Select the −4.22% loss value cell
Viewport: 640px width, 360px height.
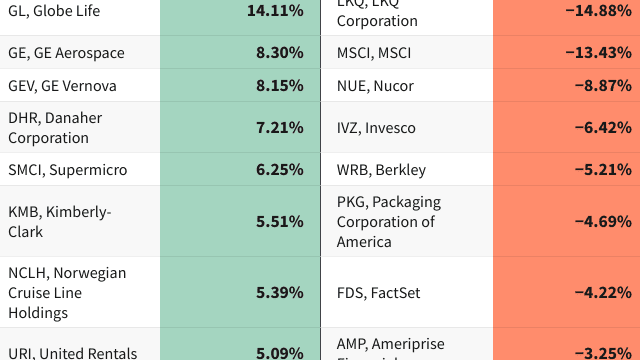click(x=567, y=292)
